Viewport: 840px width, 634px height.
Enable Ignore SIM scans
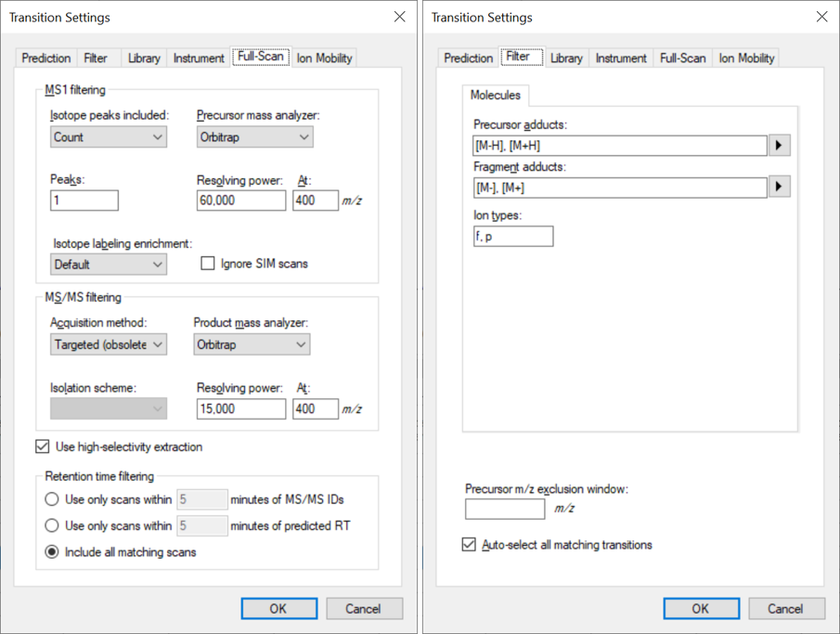tap(208, 264)
